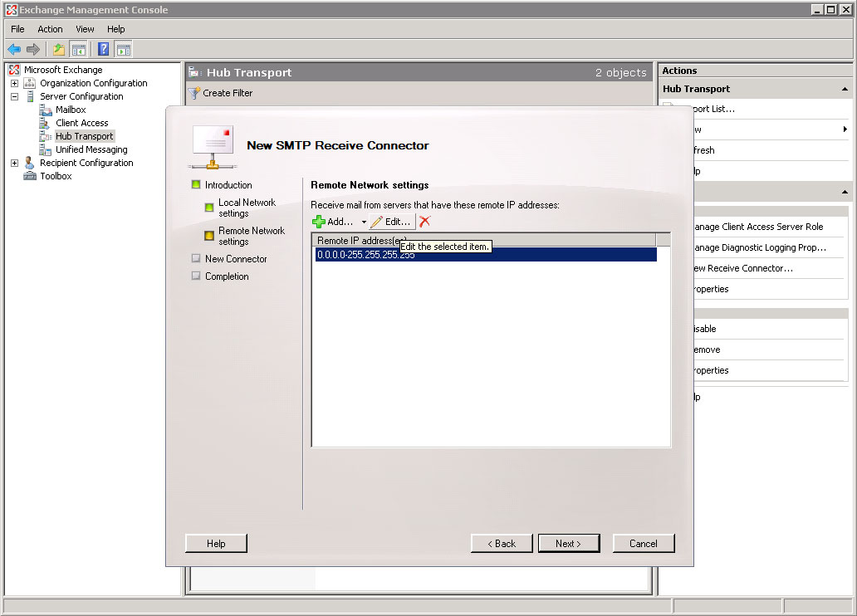The height and width of the screenshot is (616, 857).
Task: Expand the Recipient Configuration tree node
Action: click(15, 163)
